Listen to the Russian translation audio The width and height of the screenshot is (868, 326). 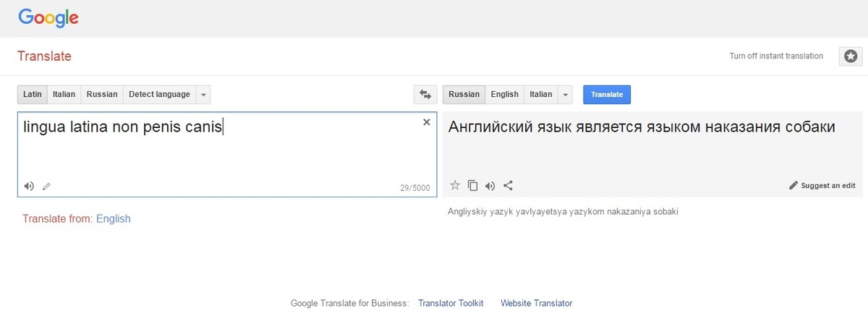click(490, 185)
